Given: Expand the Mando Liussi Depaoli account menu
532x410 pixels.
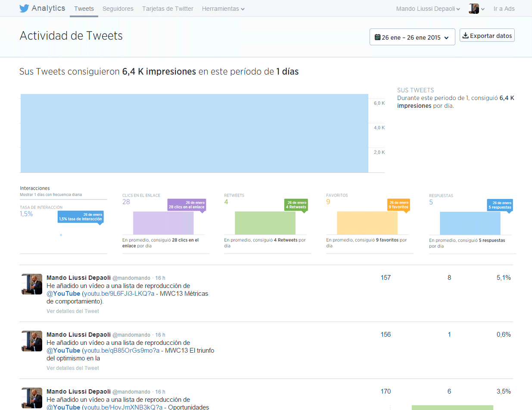Looking at the screenshot, I should pos(428,9).
